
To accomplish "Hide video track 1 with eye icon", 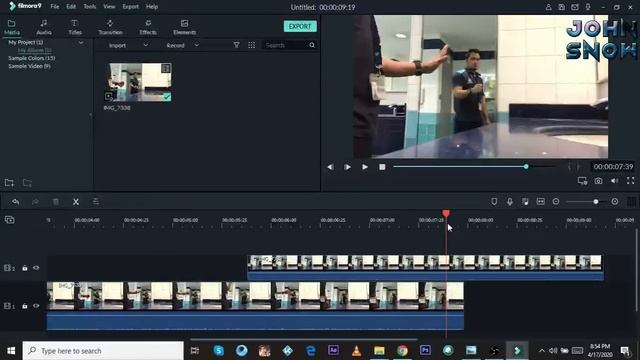I will coord(36,306).
